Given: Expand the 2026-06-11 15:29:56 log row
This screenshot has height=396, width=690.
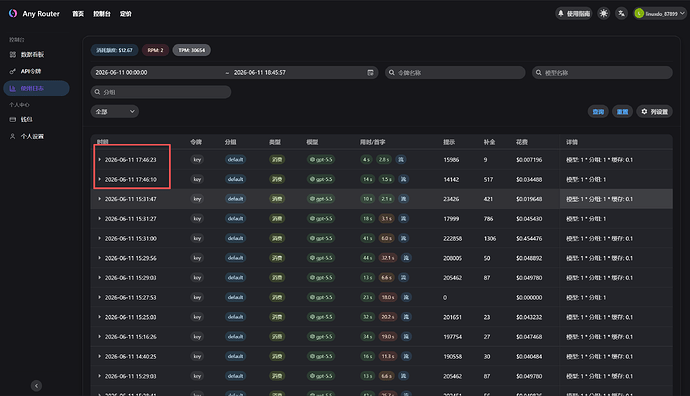Looking at the screenshot, I should tap(99, 258).
